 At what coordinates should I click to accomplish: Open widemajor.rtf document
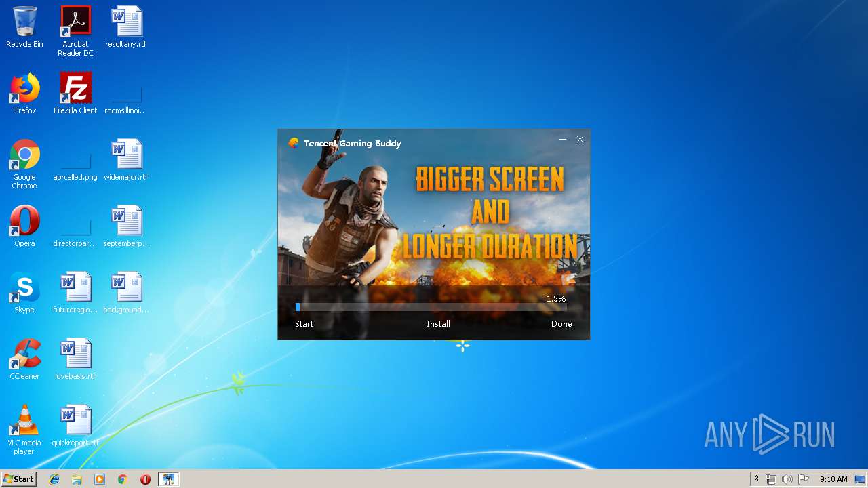click(126, 160)
